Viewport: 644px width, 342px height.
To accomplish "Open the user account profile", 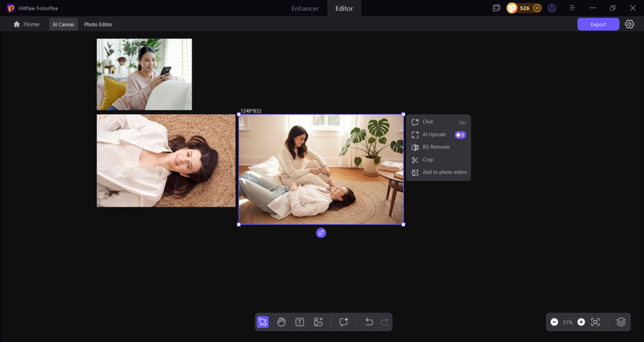I will tap(552, 8).
